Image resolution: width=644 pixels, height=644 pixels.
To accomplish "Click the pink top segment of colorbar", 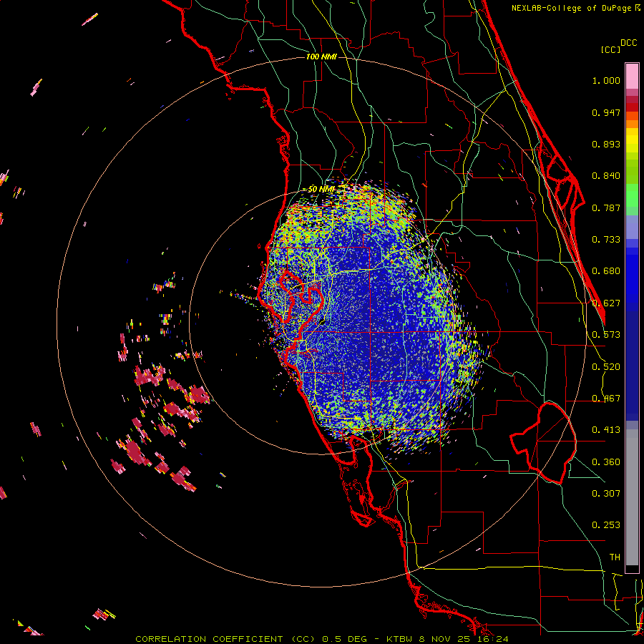I will 632,77.
